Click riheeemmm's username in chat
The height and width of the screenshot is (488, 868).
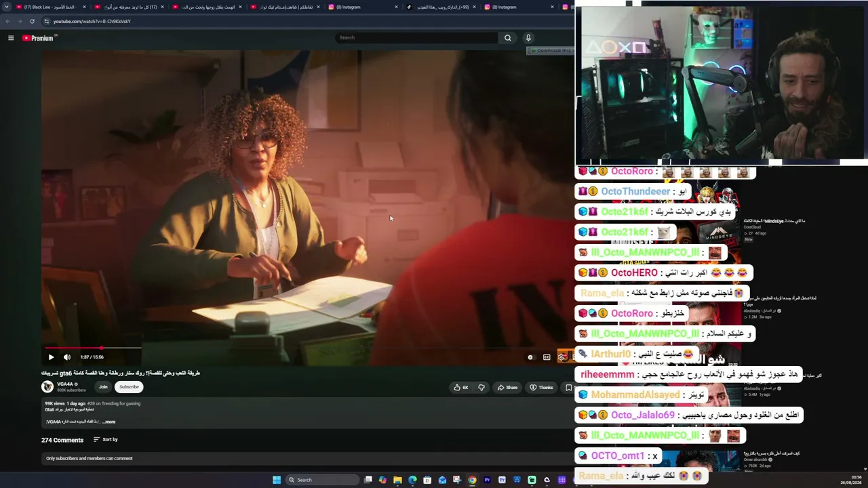coord(608,375)
